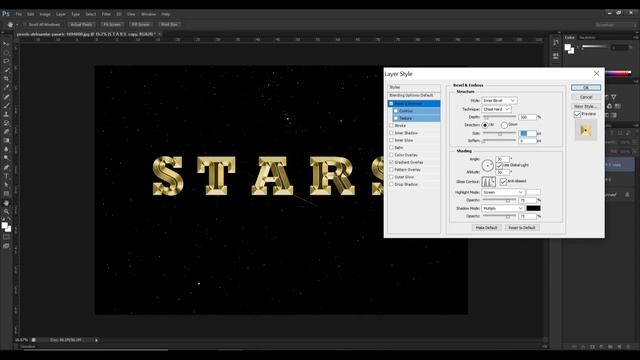The width and height of the screenshot is (640, 360).
Task: Open the Gloss Contour picker
Action: click(489, 182)
